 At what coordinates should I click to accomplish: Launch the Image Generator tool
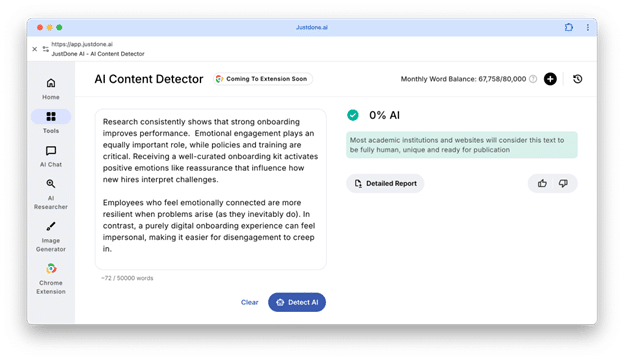(51, 237)
